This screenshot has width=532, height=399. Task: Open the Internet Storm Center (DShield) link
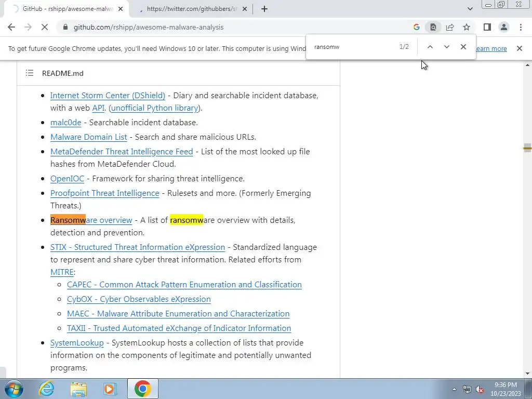[x=108, y=96]
